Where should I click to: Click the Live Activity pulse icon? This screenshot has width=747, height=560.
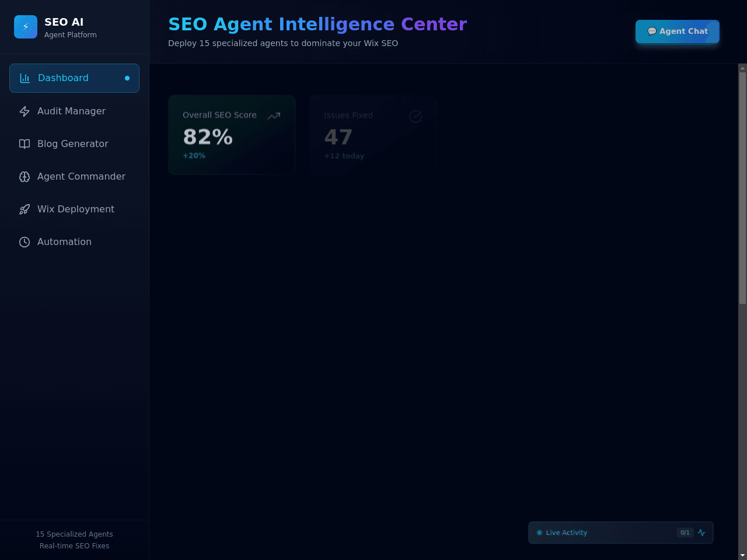coord(701,533)
